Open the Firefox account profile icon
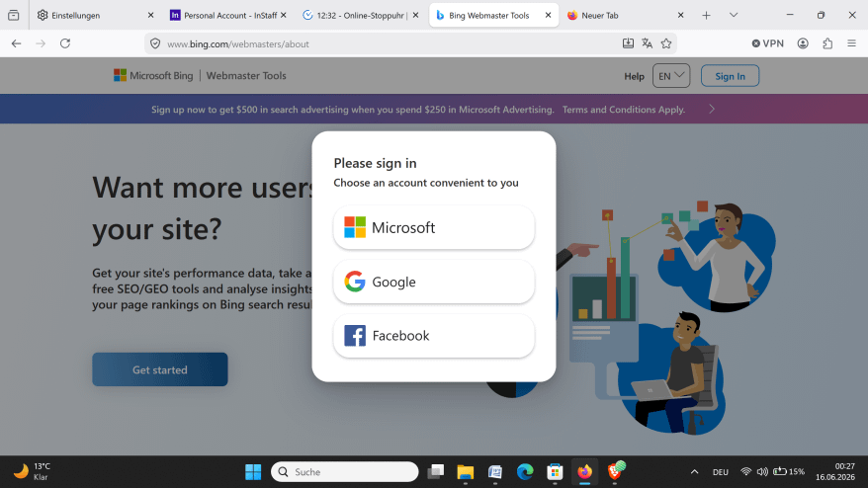This screenshot has height=488, width=868. click(803, 43)
